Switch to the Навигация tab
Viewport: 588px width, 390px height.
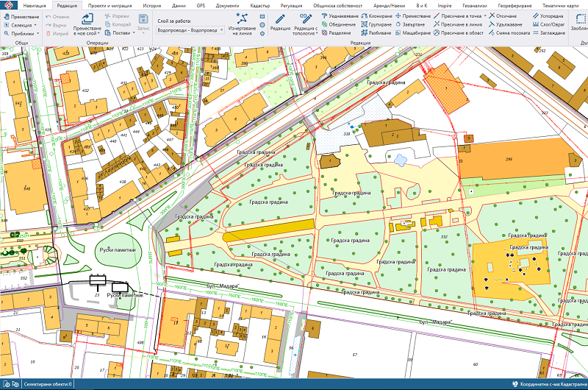pyautogui.click(x=35, y=4)
